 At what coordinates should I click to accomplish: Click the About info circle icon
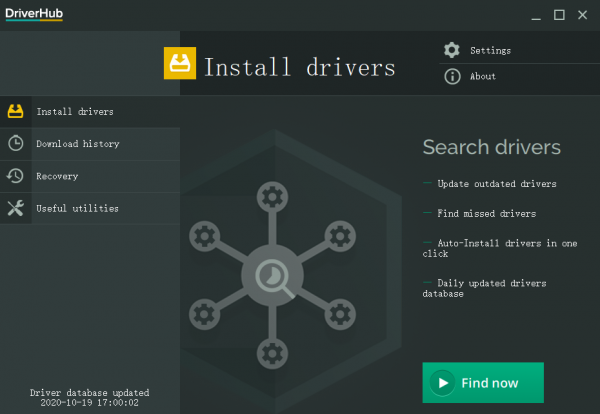click(452, 76)
